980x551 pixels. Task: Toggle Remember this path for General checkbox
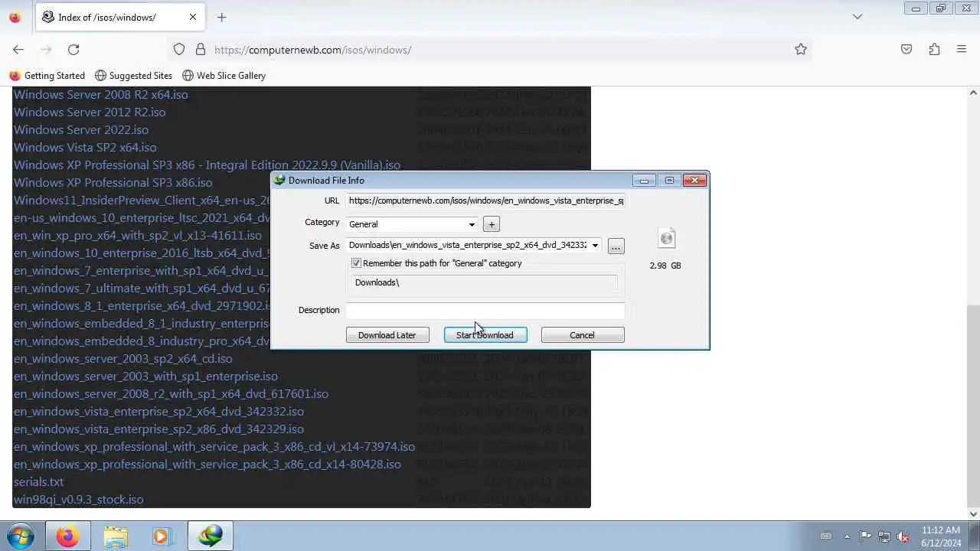click(x=356, y=263)
